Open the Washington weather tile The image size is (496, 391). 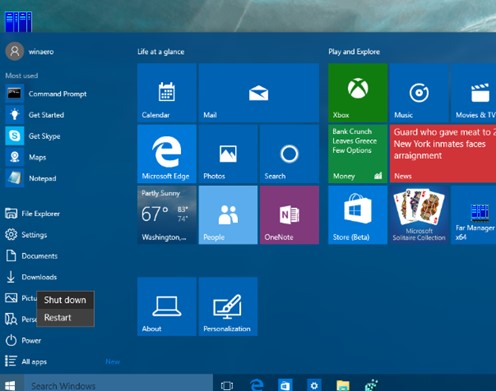(x=167, y=215)
